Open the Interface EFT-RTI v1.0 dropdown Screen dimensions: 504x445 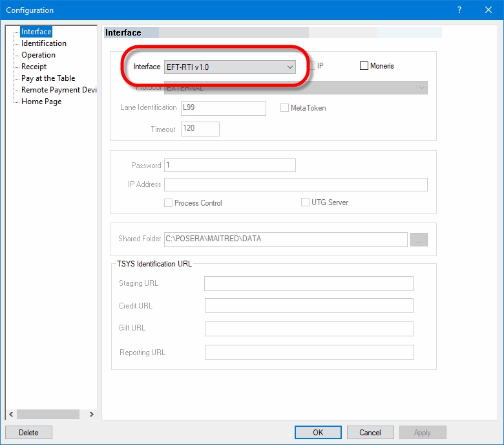click(231, 67)
